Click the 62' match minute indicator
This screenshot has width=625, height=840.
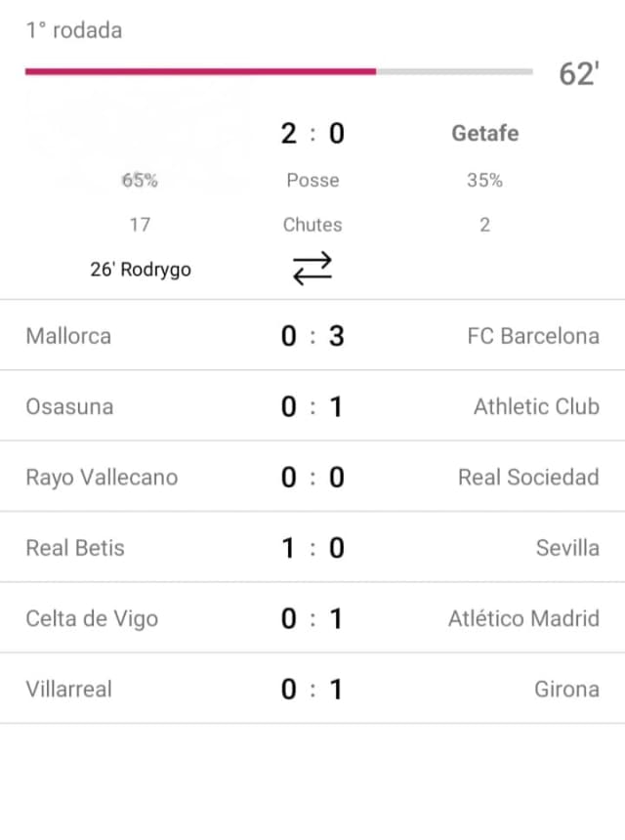pos(578,74)
